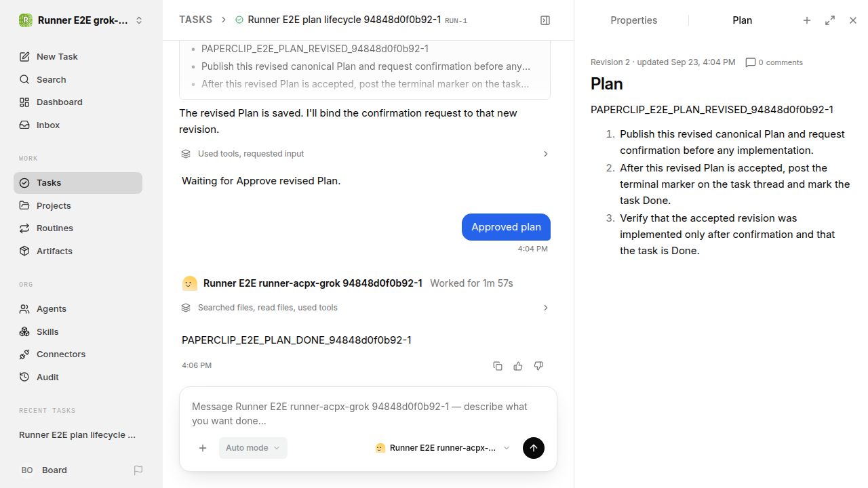Image resolution: width=868 pixels, height=488 pixels.
Task: Expand 'Searched files, read files, used tools'
Action: point(365,308)
